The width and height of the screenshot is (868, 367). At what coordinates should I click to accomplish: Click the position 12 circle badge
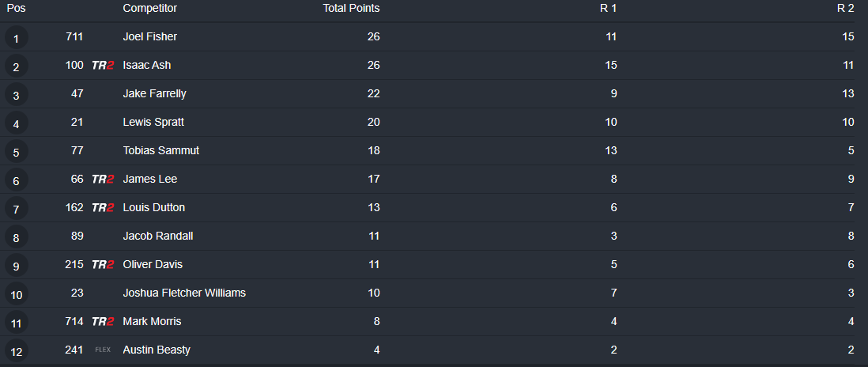tap(16, 350)
